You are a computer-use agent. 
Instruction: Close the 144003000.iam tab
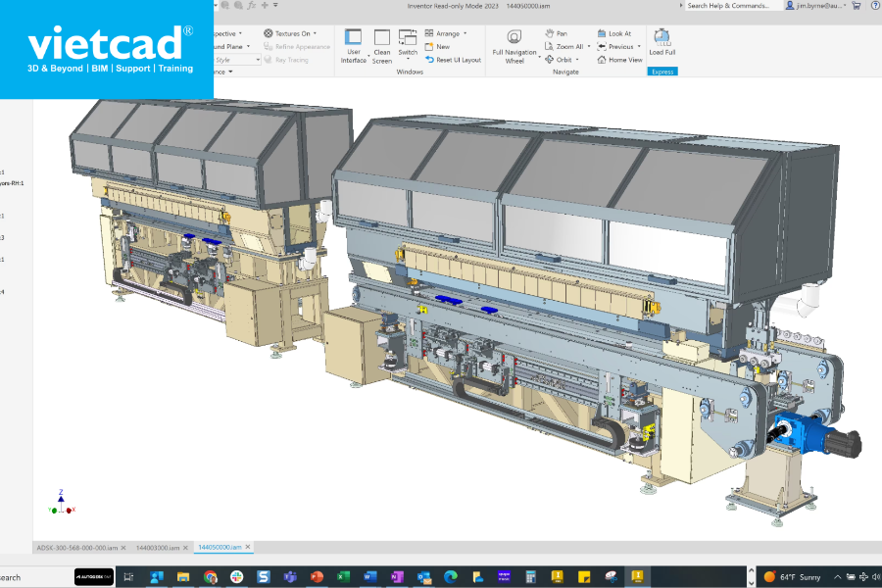tap(185, 548)
